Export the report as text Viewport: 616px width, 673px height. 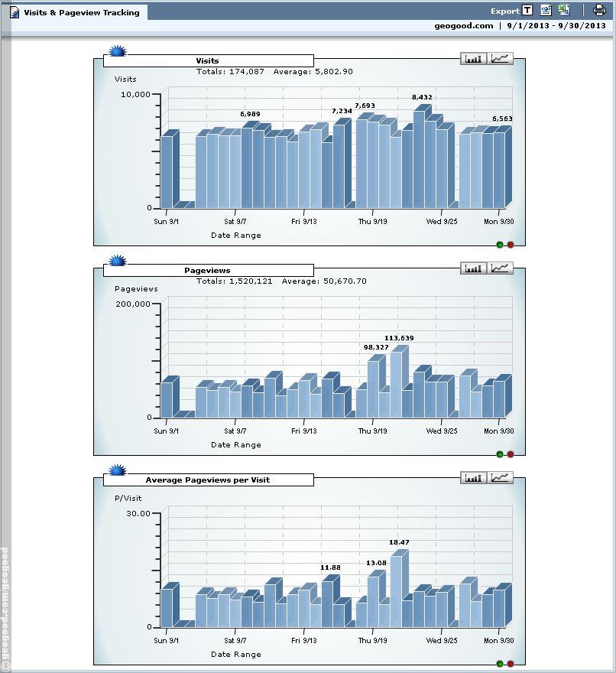coord(527,11)
